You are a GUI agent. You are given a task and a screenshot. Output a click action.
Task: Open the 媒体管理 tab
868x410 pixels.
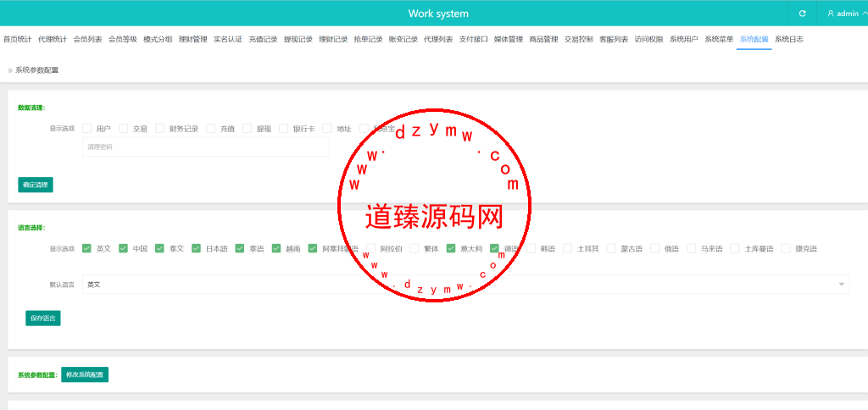[x=509, y=39]
